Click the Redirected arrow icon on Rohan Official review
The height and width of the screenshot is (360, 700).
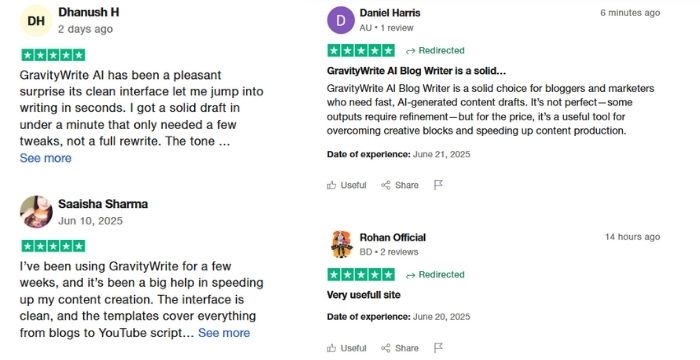point(410,275)
